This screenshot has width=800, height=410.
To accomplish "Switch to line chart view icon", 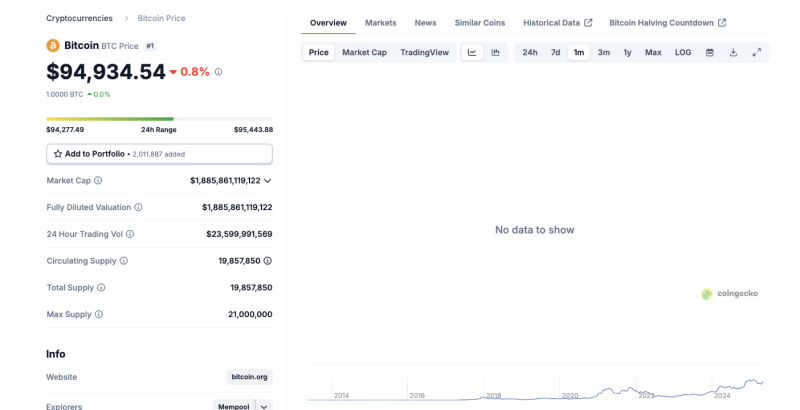I will click(472, 53).
